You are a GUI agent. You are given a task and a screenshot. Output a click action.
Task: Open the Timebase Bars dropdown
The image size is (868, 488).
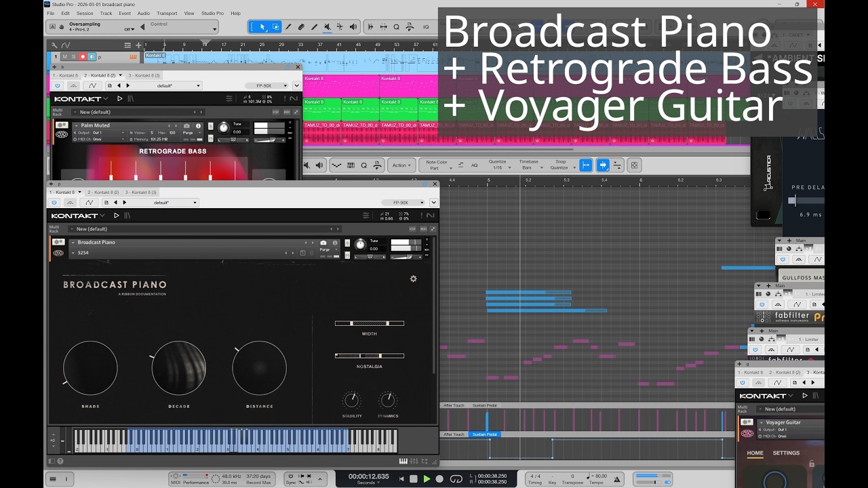click(x=529, y=165)
